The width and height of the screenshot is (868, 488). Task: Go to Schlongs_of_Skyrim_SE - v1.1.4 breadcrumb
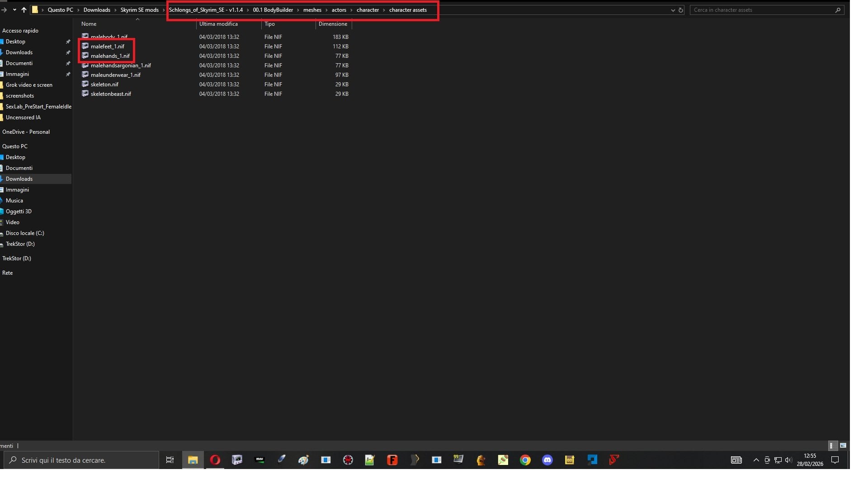[206, 10]
